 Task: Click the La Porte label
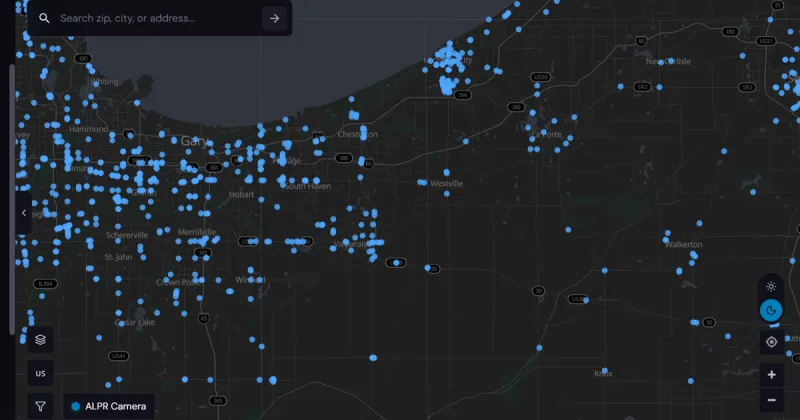(546, 134)
